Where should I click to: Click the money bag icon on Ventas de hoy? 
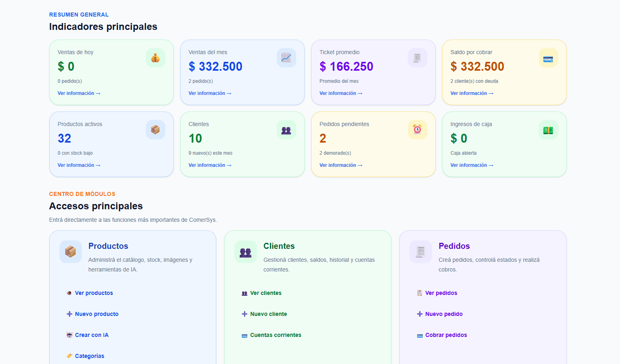156,58
